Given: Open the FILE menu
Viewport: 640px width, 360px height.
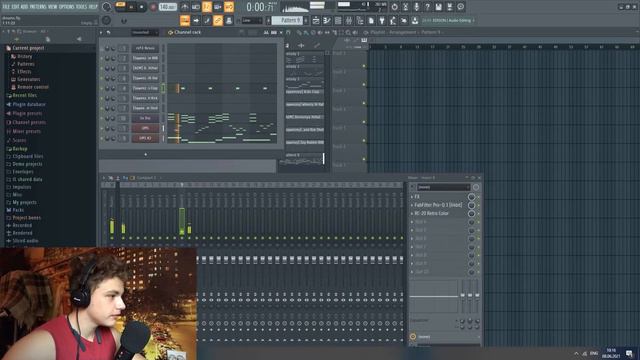Looking at the screenshot, I should coord(6,7).
